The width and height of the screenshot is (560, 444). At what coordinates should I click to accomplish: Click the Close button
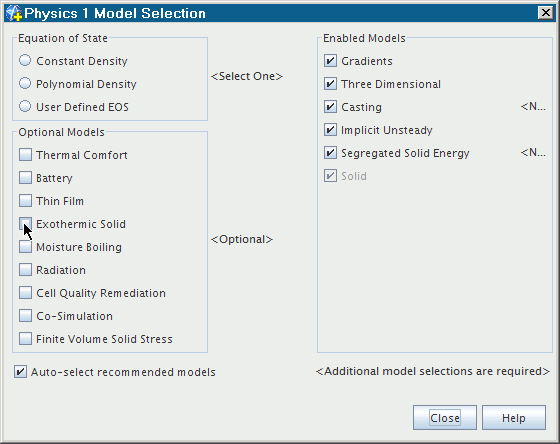(445, 418)
